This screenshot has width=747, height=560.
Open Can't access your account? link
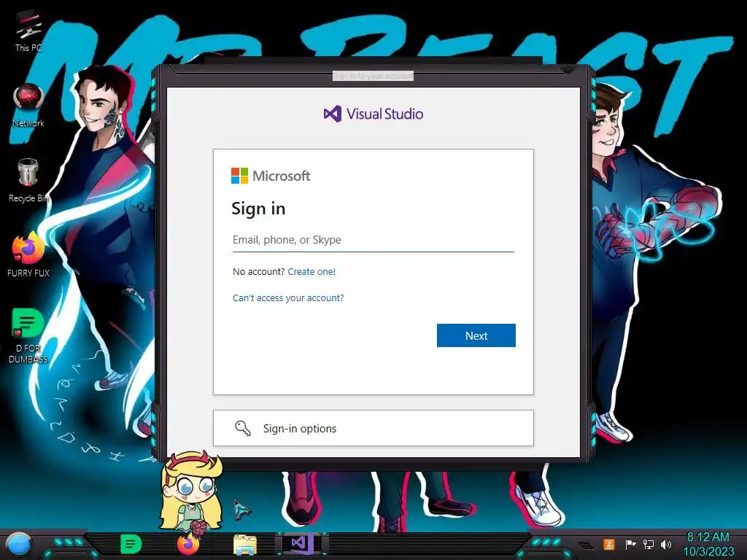coord(288,298)
